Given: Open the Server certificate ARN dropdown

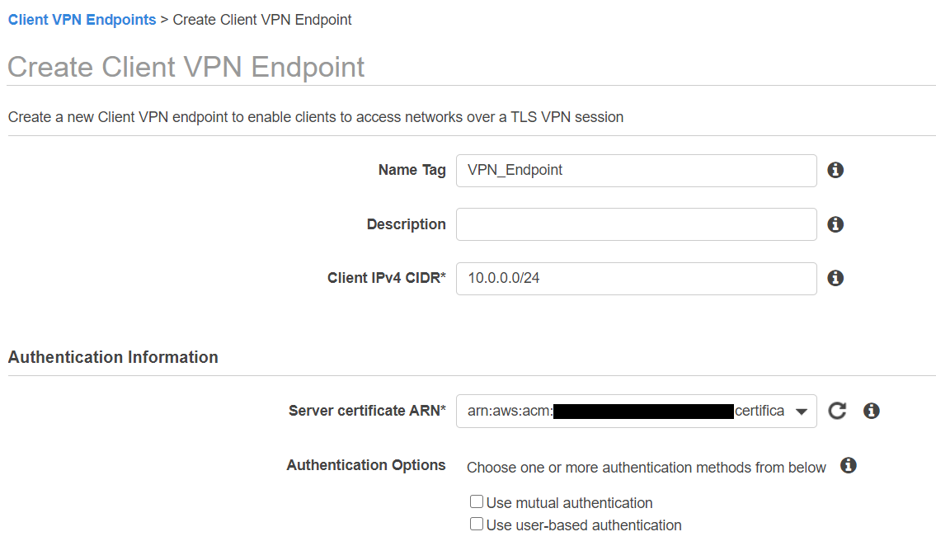Looking at the screenshot, I should click(x=800, y=412).
